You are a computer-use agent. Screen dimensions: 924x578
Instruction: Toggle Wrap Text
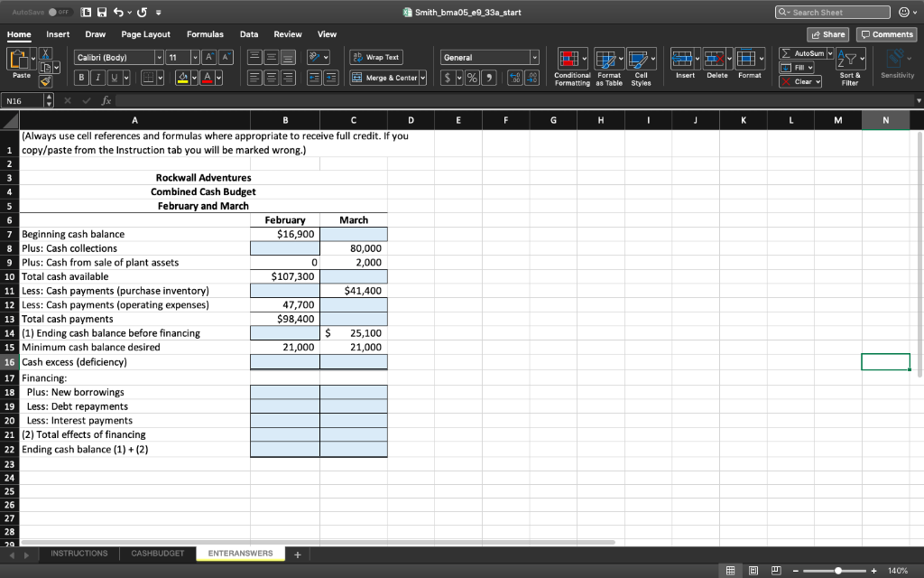pos(376,57)
